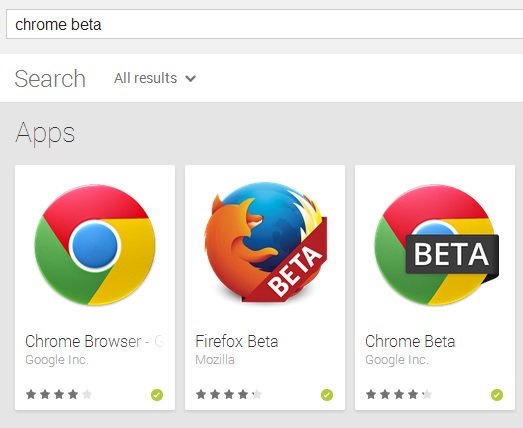This screenshot has height=428, width=523.
Task: Expand the All results filter dropdown
Action: pyautogui.click(x=155, y=78)
